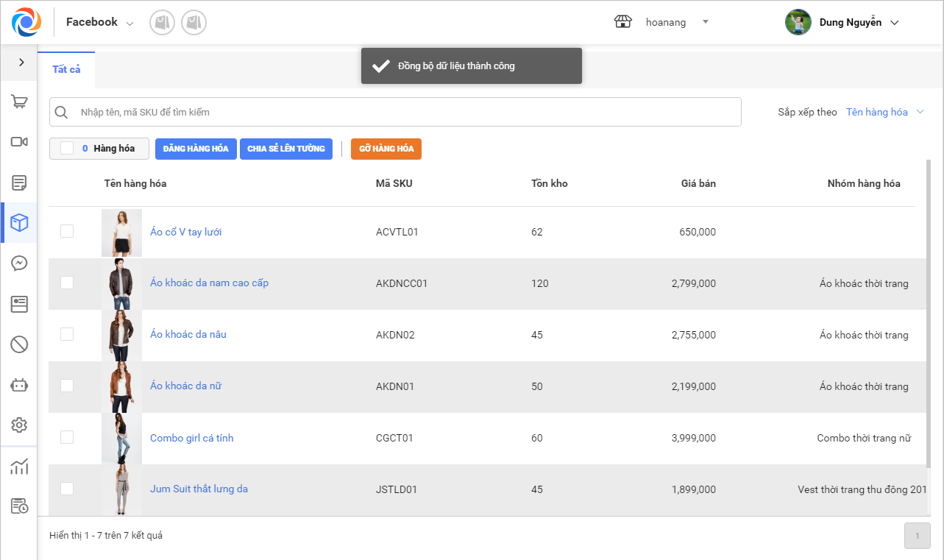Click the product search input field
The height and width of the screenshot is (560, 944).
pyautogui.click(x=405, y=113)
